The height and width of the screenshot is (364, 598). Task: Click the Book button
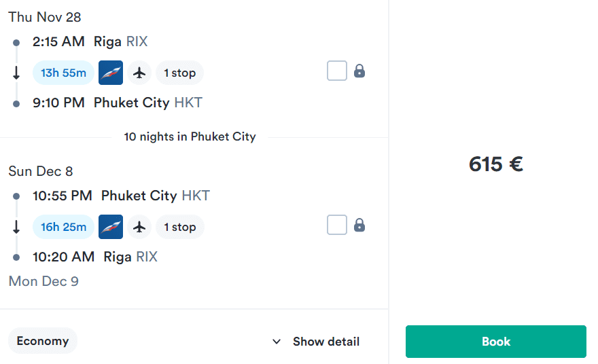[x=496, y=342]
